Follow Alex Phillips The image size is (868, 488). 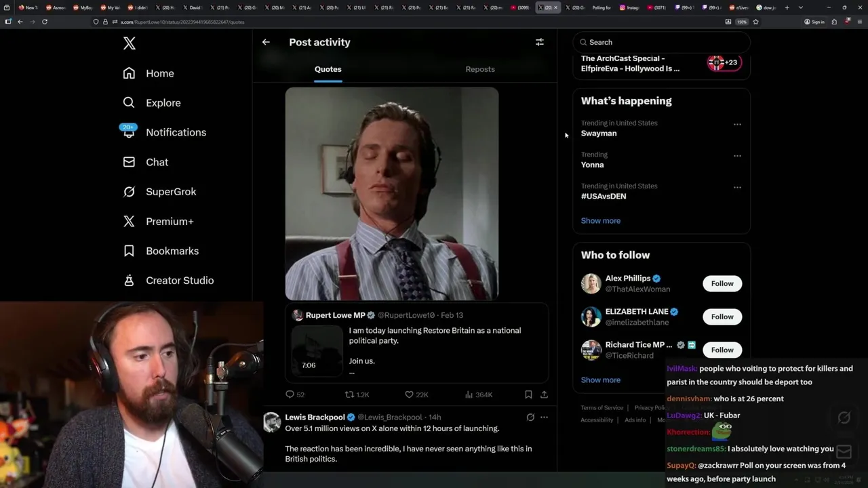[722, 283]
